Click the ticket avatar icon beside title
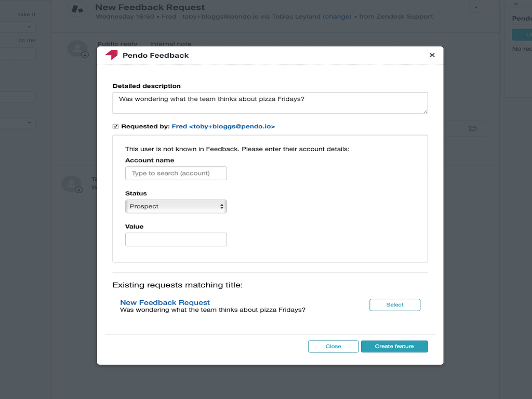The height and width of the screenshot is (399, 532). pyautogui.click(x=77, y=9)
